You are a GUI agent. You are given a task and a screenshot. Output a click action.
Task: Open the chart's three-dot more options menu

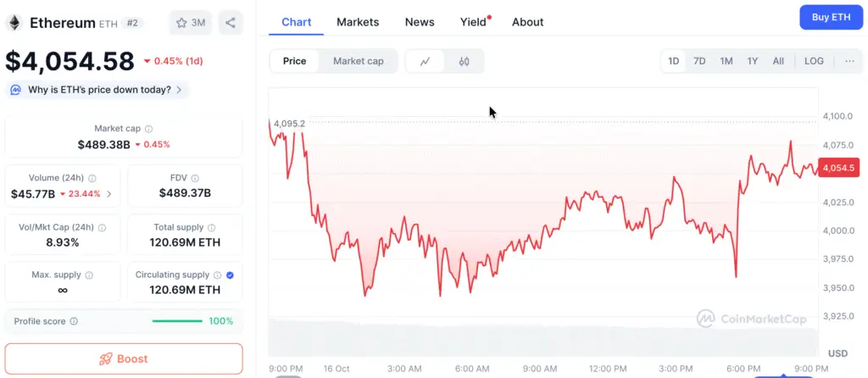tap(849, 61)
